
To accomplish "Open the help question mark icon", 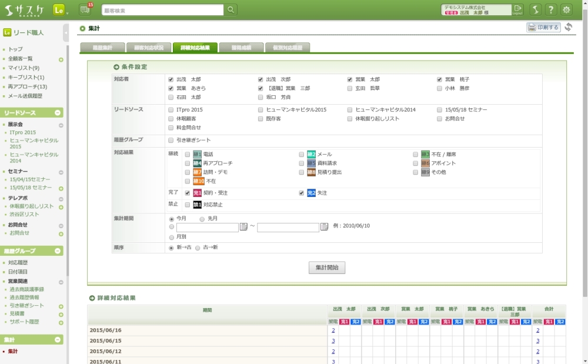I will (x=551, y=9).
